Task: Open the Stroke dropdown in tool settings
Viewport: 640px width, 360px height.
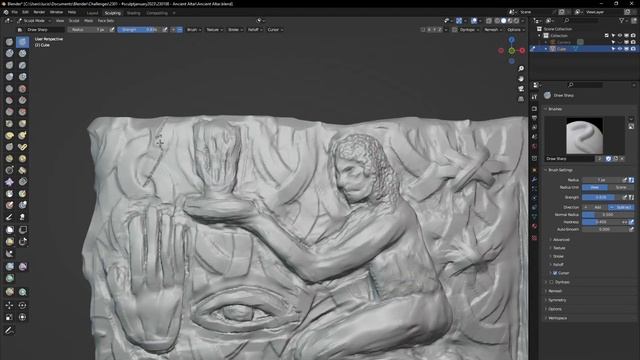Action: point(235,30)
